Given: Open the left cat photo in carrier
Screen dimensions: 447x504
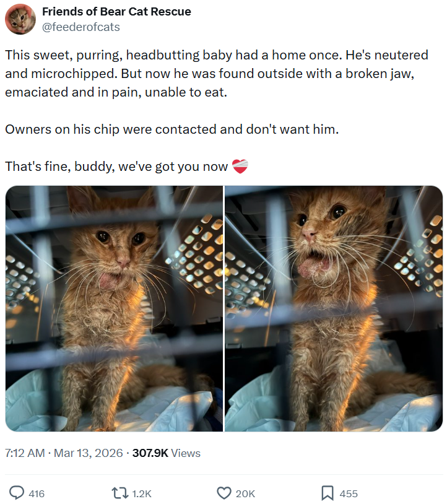Looking at the screenshot, I should tap(114, 308).
